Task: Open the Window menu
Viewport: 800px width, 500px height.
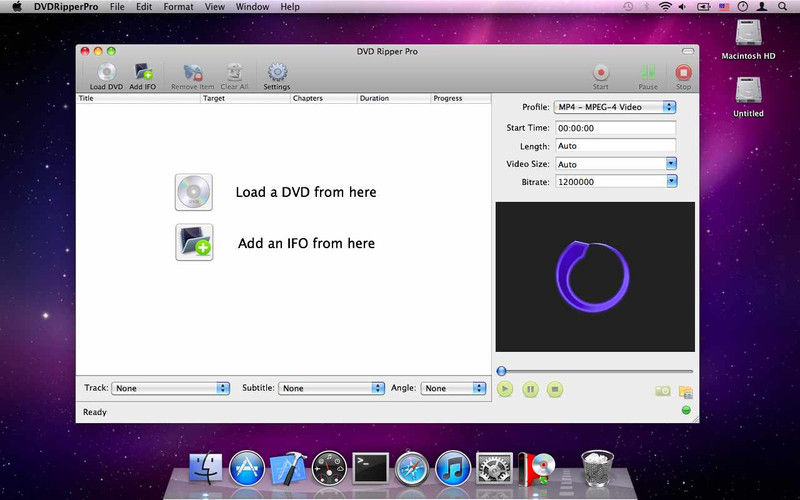Action: (x=252, y=7)
